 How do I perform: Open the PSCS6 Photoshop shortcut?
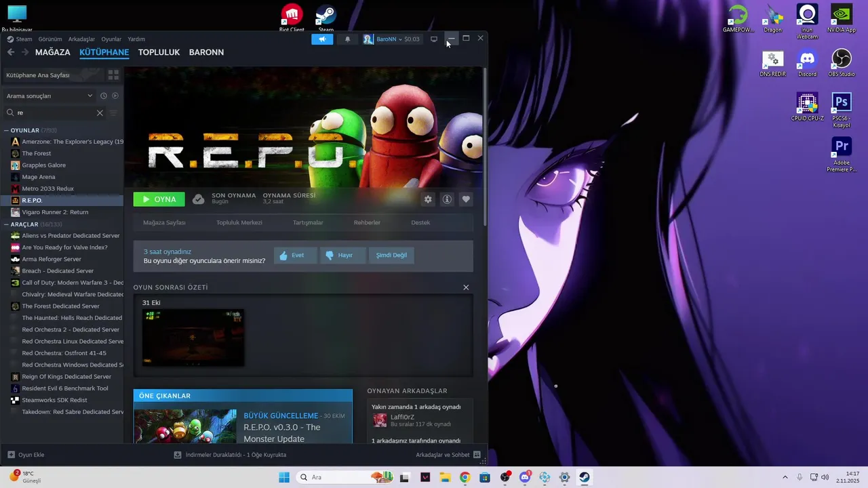842,110
